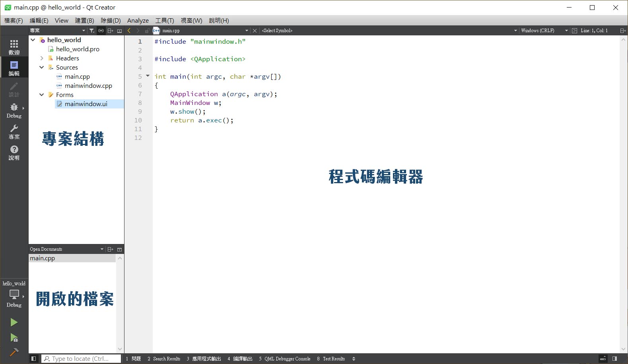628x364 pixels.
Task: Switch to Debug mode in sidebar
Action: click(14, 110)
